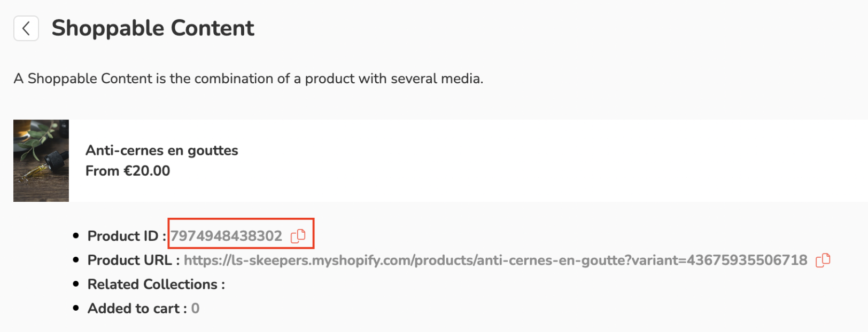Image resolution: width=868 pixels, height=332 pixels.
Task: Click the Shoppable Content page heading
Action: [x=153, y=28]
